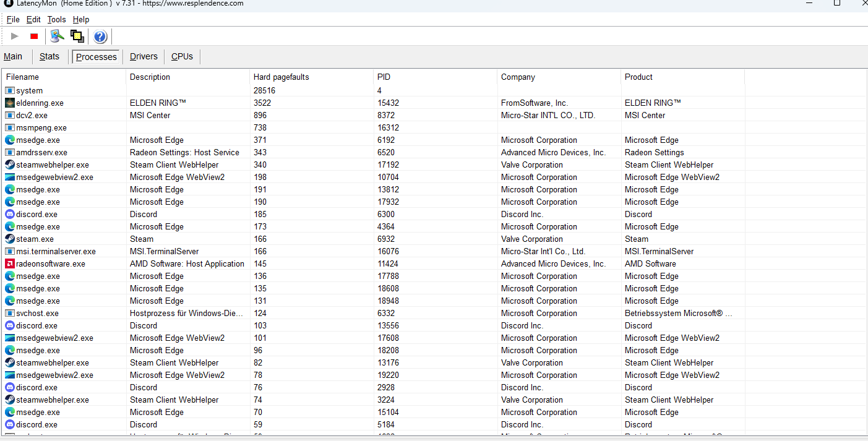The image size is (868, 441).
Task: Open the options wrench toolbar icon
Action: pyautogui.click(x=58, y=36)
